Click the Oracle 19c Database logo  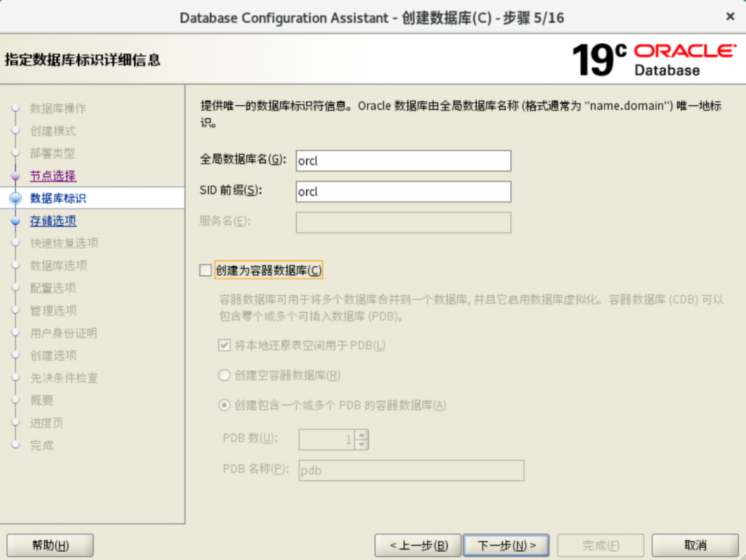point(653,60)
